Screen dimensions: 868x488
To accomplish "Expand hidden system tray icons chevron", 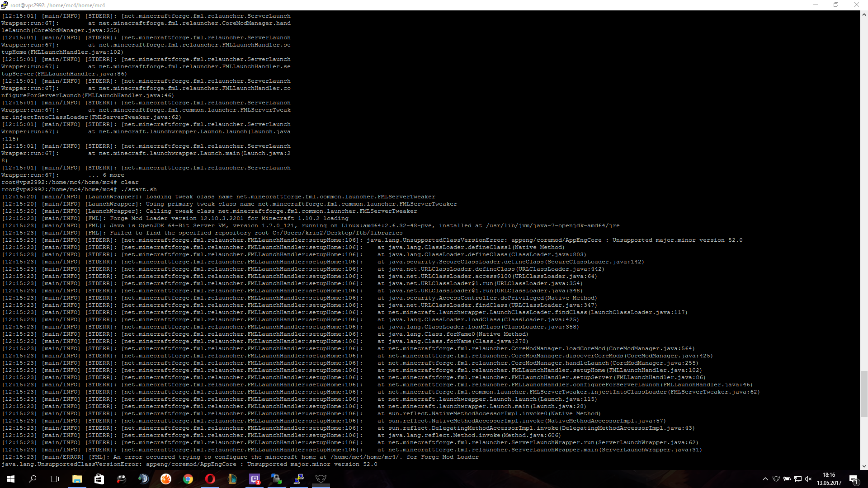I will click(765, 479).
